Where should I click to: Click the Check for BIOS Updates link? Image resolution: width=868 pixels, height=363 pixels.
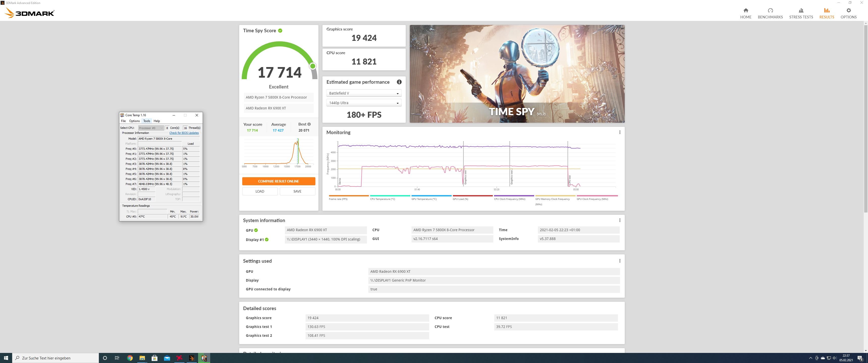(184, 133)
